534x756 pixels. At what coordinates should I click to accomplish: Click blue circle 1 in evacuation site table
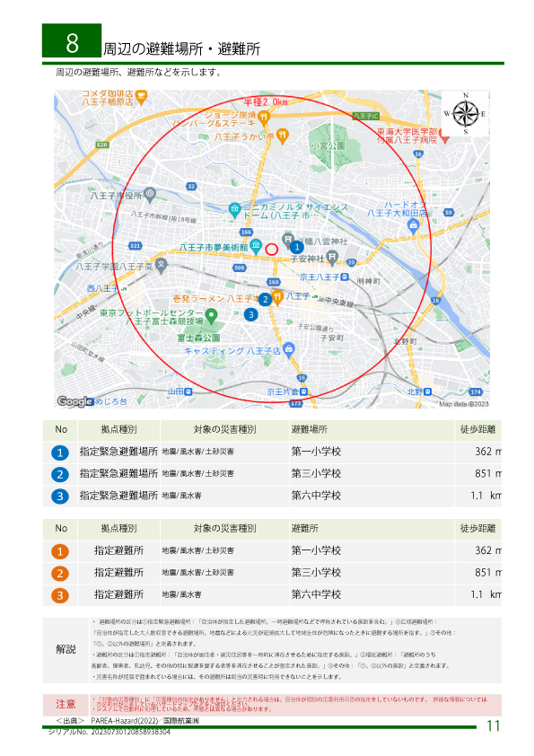pyautogui.click(x=60, y=453)
